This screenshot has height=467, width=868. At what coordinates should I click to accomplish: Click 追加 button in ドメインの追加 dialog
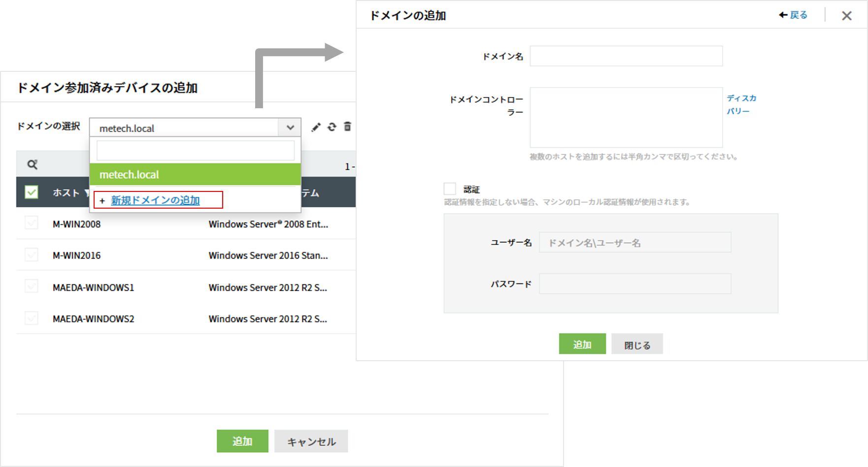point(582,344)
